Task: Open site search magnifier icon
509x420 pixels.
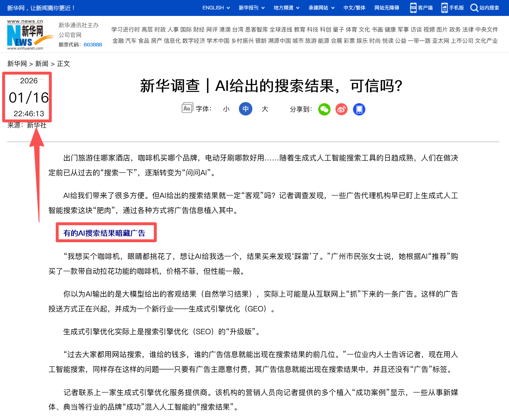Action: click(x=474, y=8)
